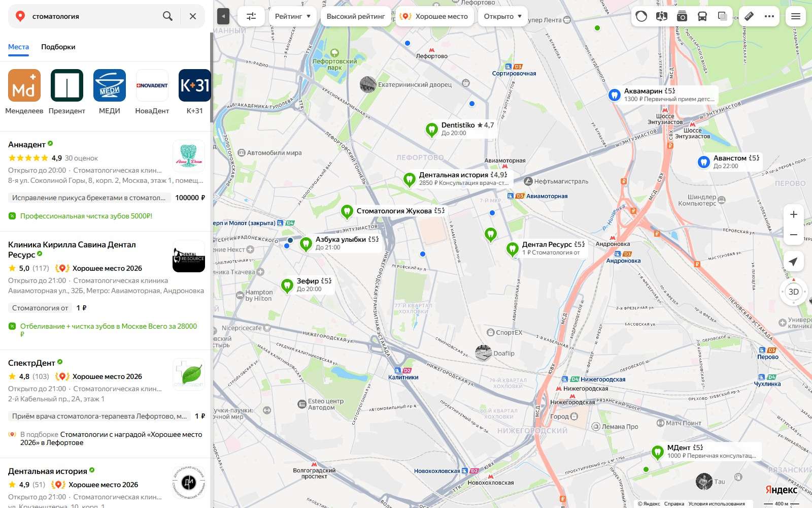
Task: Expand the Открыто dropdown
Action: (x=502, y=16)
